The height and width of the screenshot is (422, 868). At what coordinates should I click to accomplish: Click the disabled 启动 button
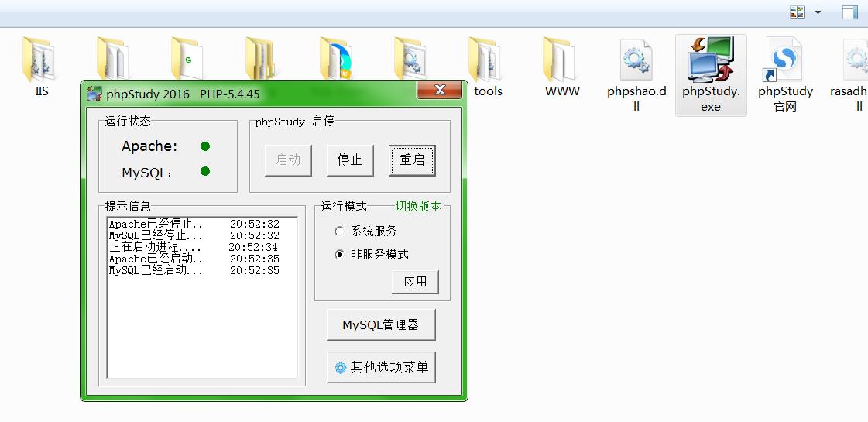point(288,160)
